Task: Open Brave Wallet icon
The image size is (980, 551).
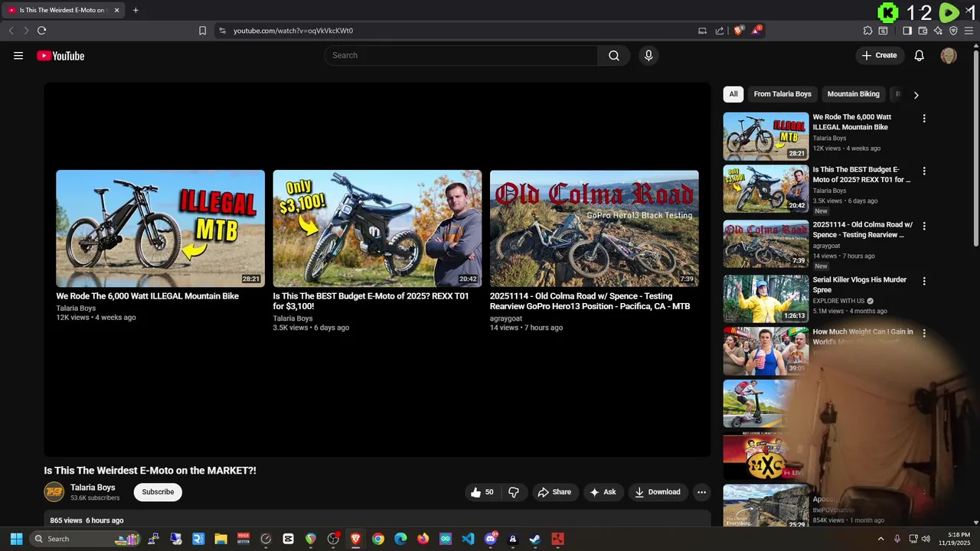Action: [x=923, y=31]
